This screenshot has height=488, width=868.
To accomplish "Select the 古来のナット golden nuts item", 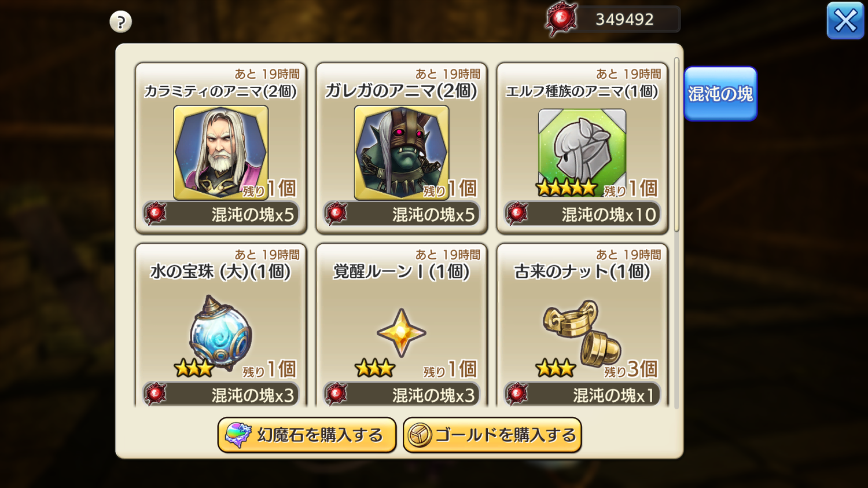I will [582, 333].
